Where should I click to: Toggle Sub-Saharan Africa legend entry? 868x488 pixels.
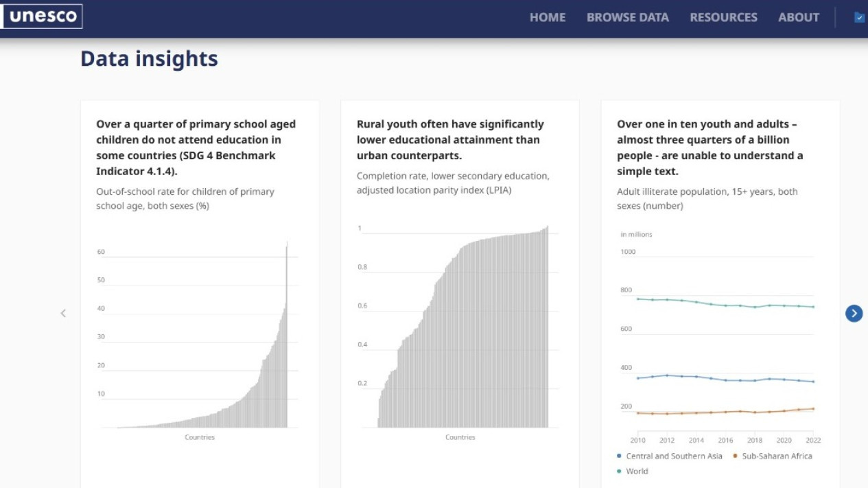(x=772, y=456)
